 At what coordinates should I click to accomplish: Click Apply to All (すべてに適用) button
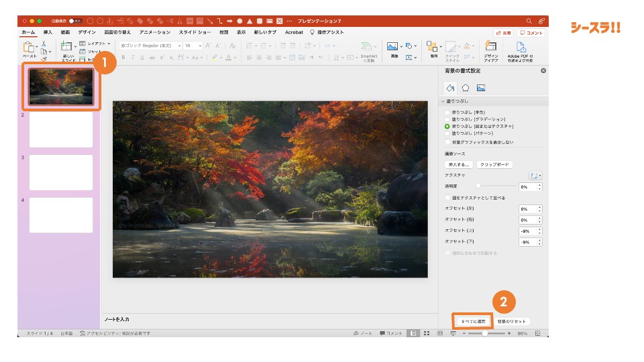tap(472, 322)
